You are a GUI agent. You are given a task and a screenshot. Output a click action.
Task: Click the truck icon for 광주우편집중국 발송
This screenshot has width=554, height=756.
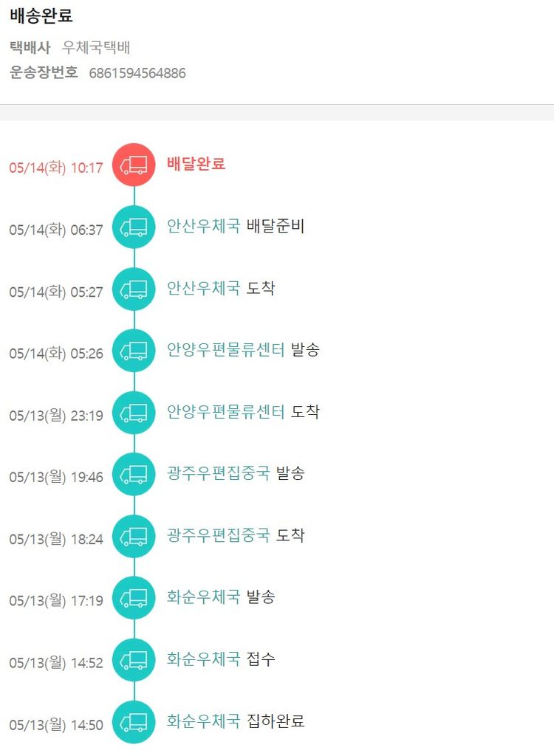coord(134,475)
